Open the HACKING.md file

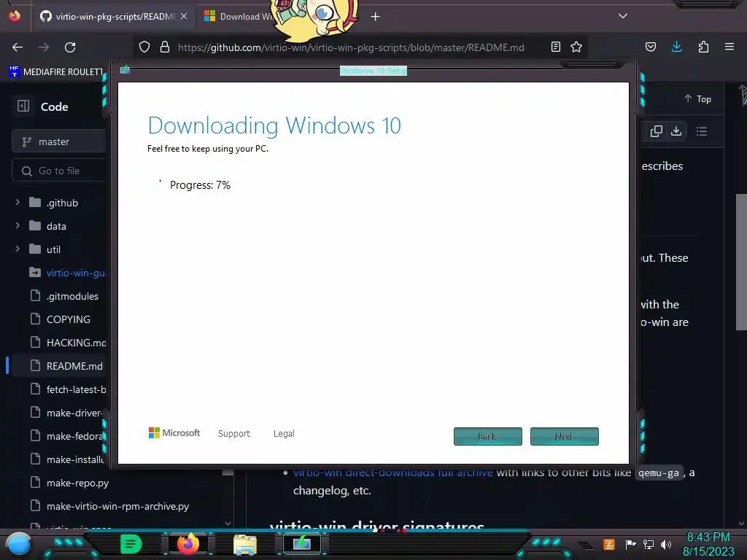click(76, 343)
